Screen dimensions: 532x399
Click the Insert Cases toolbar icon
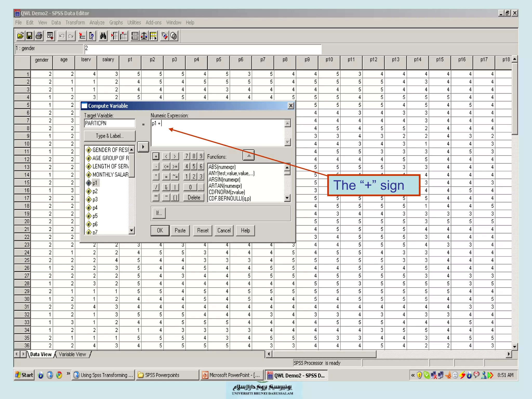114,36
